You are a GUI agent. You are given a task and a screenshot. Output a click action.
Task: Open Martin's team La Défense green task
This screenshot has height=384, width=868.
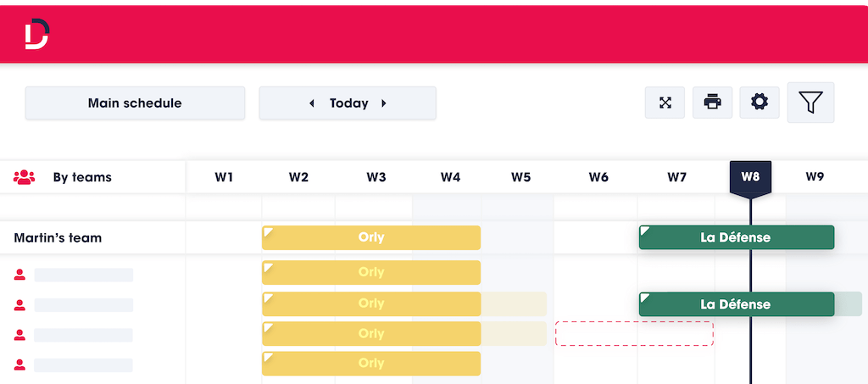(x=737, y=237)
